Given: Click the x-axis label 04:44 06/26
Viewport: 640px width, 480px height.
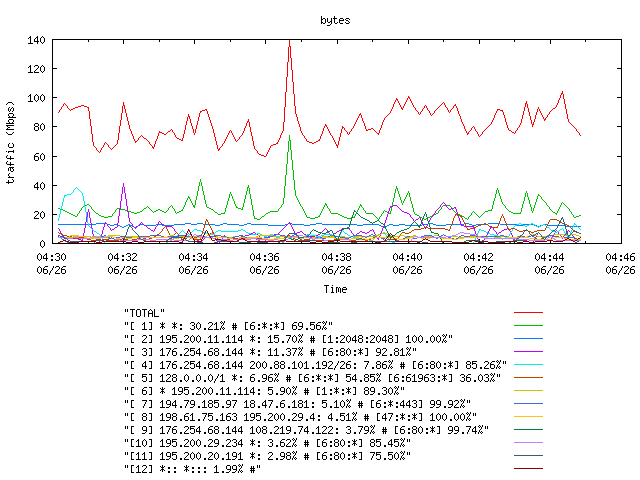Looking at the screenshot, I should (549, 264).
